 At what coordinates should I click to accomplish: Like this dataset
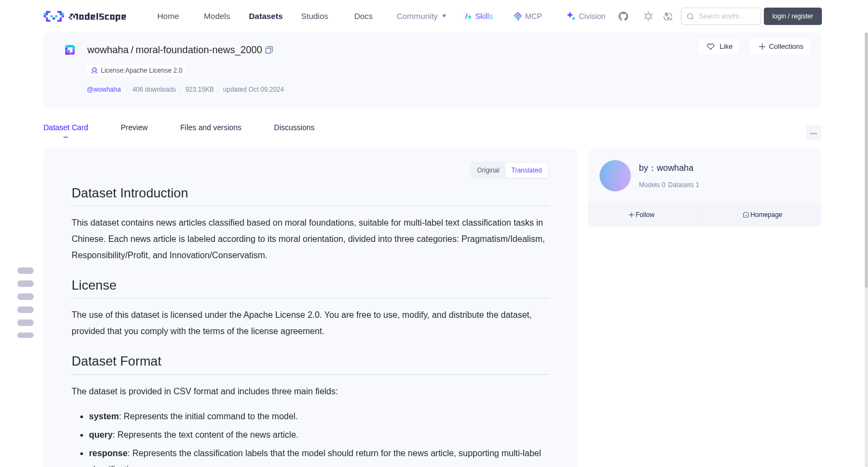click(719, 47)
